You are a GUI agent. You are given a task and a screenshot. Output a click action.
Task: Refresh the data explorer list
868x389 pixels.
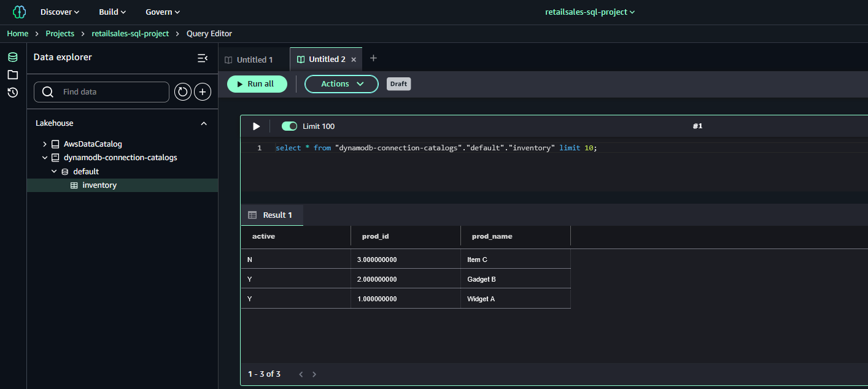click(x=183, y=92)
